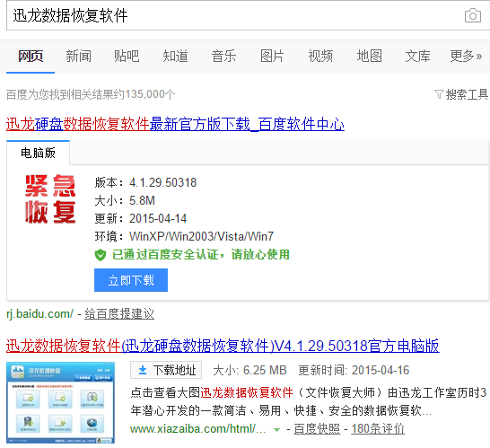Select the 电脑版 tab

[x=38, y=153]
